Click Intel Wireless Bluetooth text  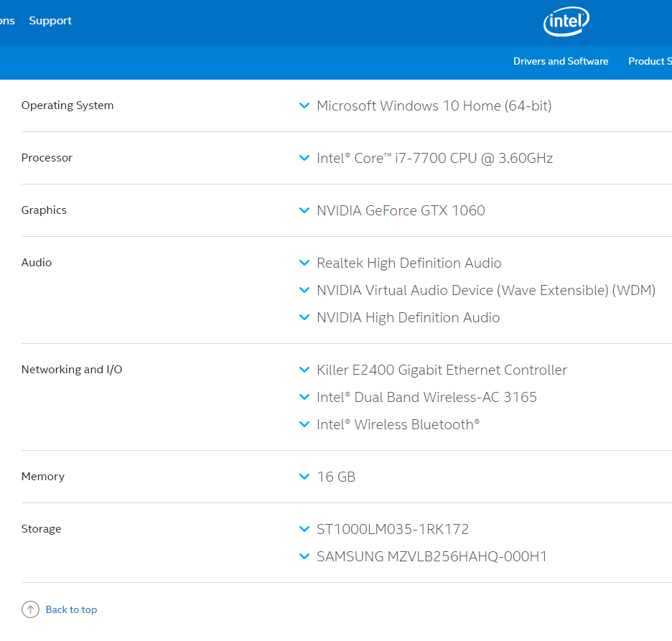point(398,425)
